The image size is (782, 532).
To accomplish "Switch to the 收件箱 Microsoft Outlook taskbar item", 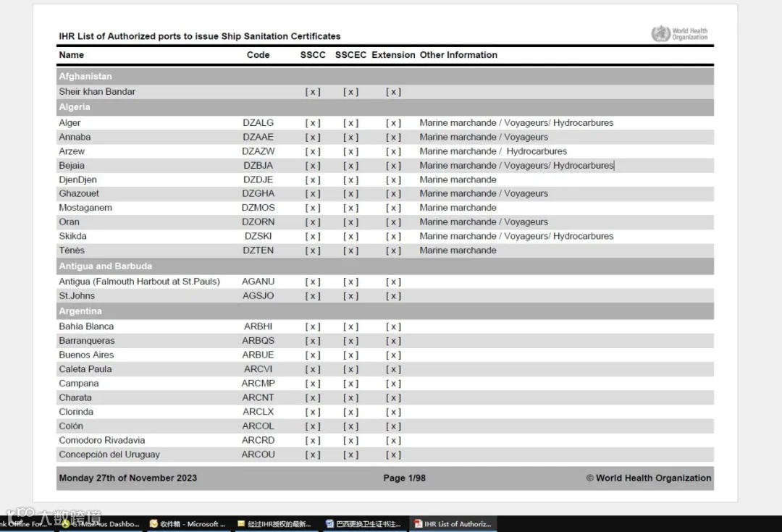I will click(x=187, y=523).
